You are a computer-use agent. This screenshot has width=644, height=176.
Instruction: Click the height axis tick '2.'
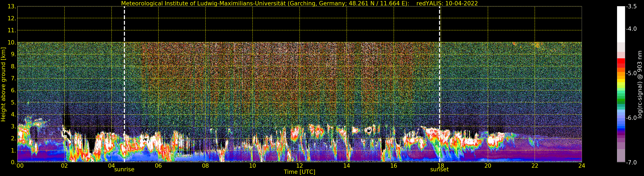click(13, 138)
